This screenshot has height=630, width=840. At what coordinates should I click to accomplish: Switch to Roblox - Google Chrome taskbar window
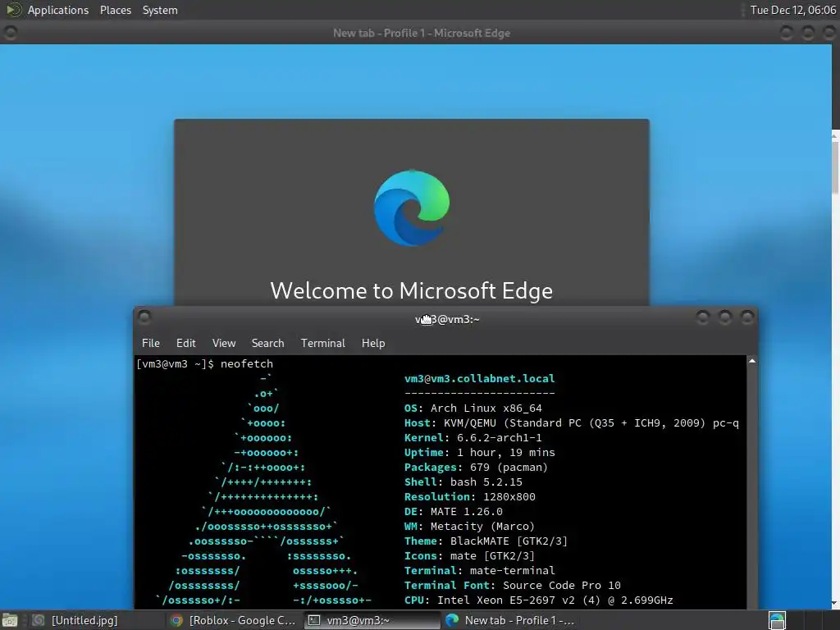[x=232, y=620]
